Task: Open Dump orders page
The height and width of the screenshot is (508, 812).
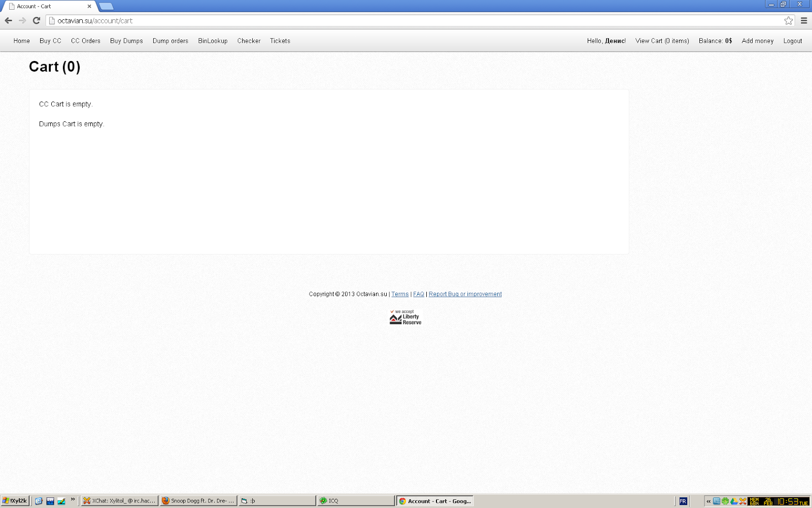Action: 171,41
